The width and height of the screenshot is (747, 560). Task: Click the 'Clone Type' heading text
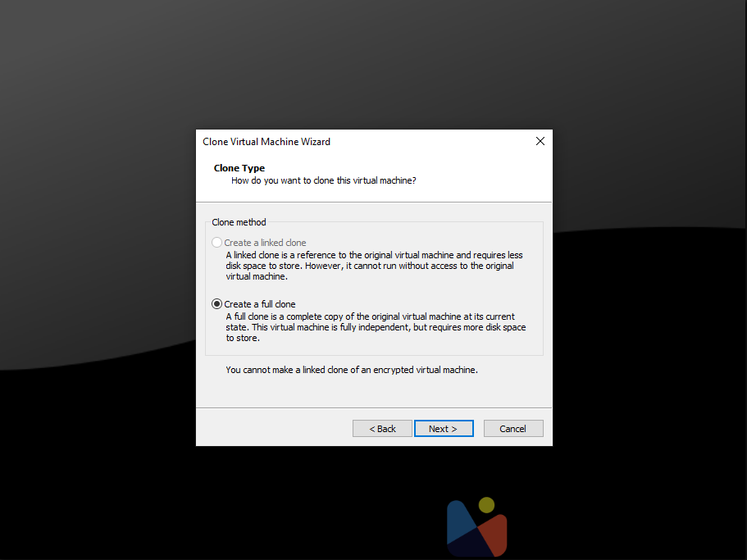click(x=239, y=168)
